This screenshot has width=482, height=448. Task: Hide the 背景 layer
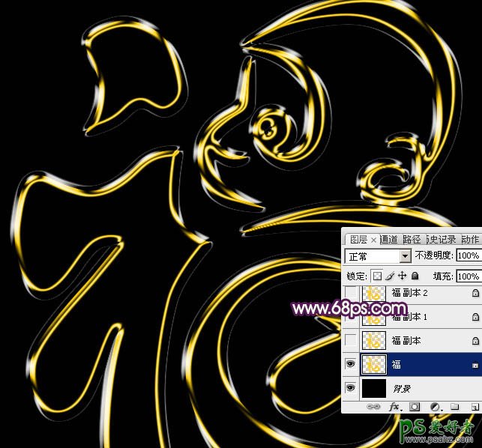coord(350,388)
